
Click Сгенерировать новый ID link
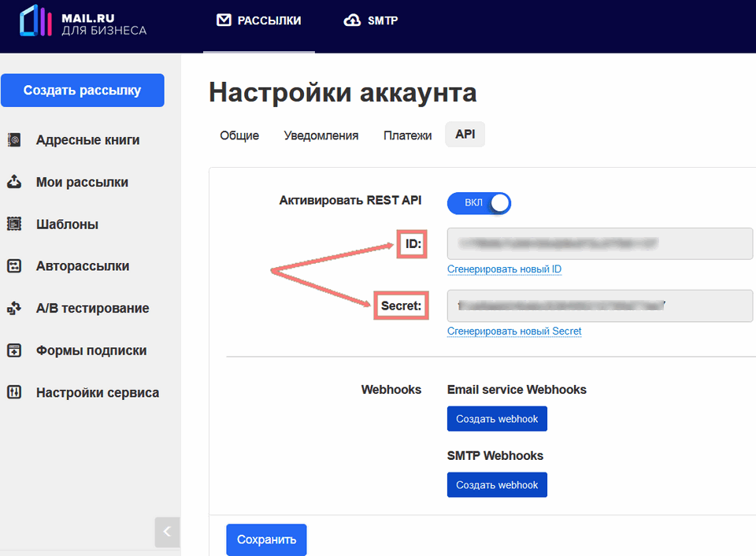click(504, 269)
